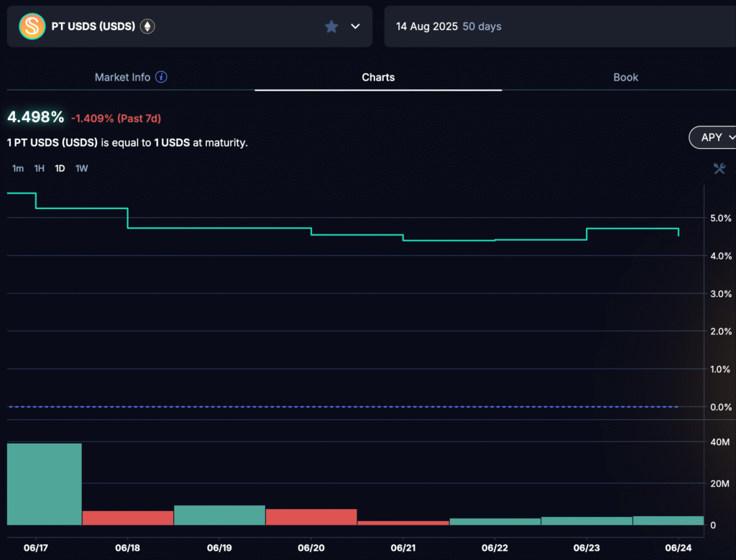
Task: Click the Ethereum network icon
Action: [147, 27]
